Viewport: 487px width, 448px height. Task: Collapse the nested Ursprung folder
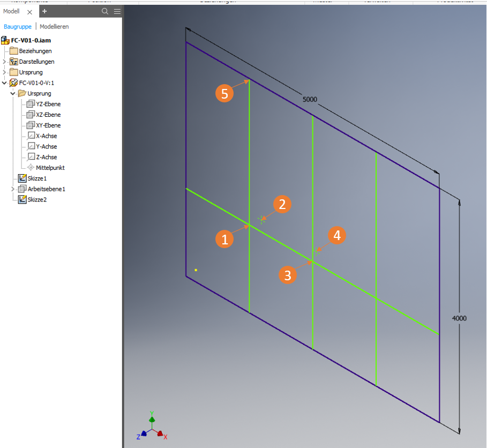point(13,94)
